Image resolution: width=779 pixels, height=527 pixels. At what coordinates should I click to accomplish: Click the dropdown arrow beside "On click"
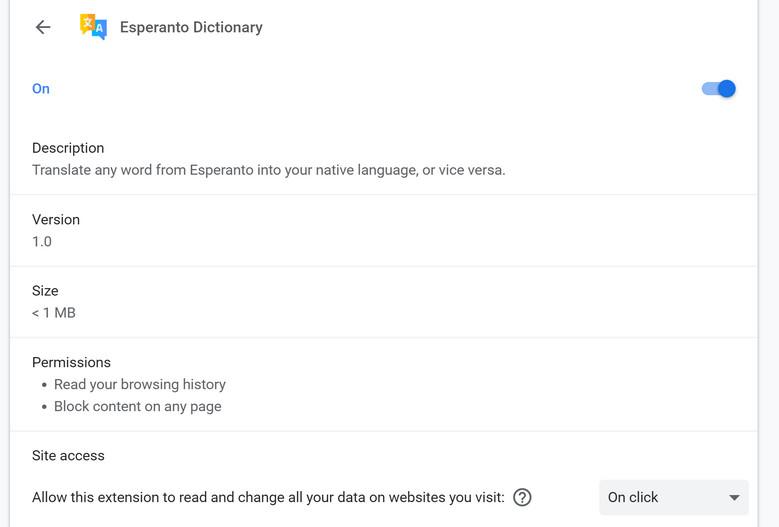pyautogui.click(x=734, y=497)
